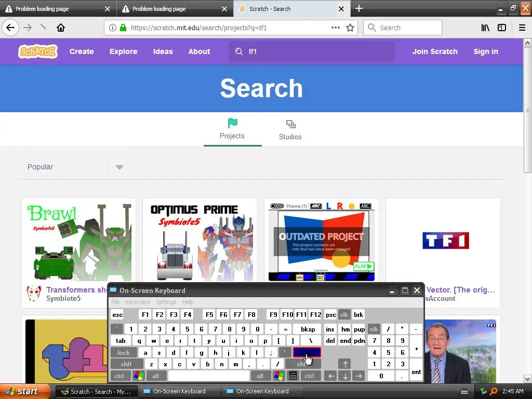
Task: Click Join Scratch link
Action: [435, 51]
